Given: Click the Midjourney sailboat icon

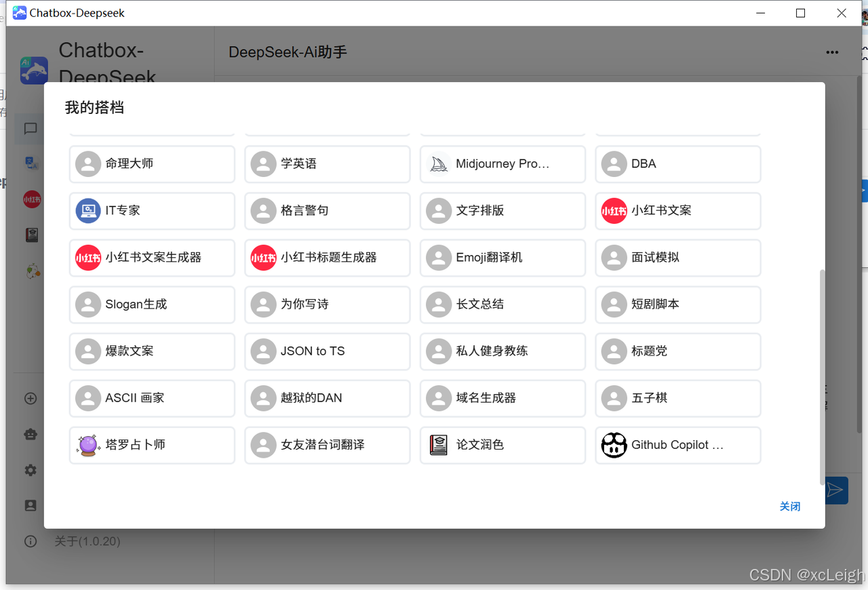Looking at the screenshot, I should 439,164.
